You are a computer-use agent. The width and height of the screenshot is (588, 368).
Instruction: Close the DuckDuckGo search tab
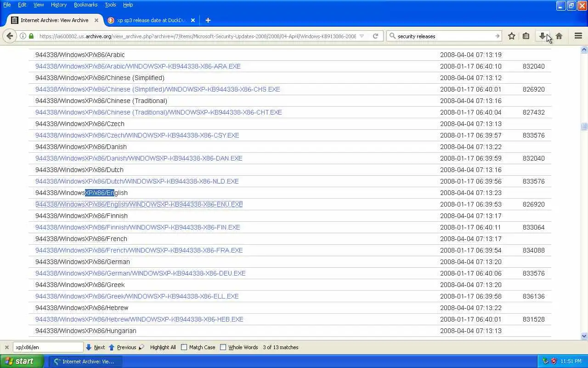point(193,20)
